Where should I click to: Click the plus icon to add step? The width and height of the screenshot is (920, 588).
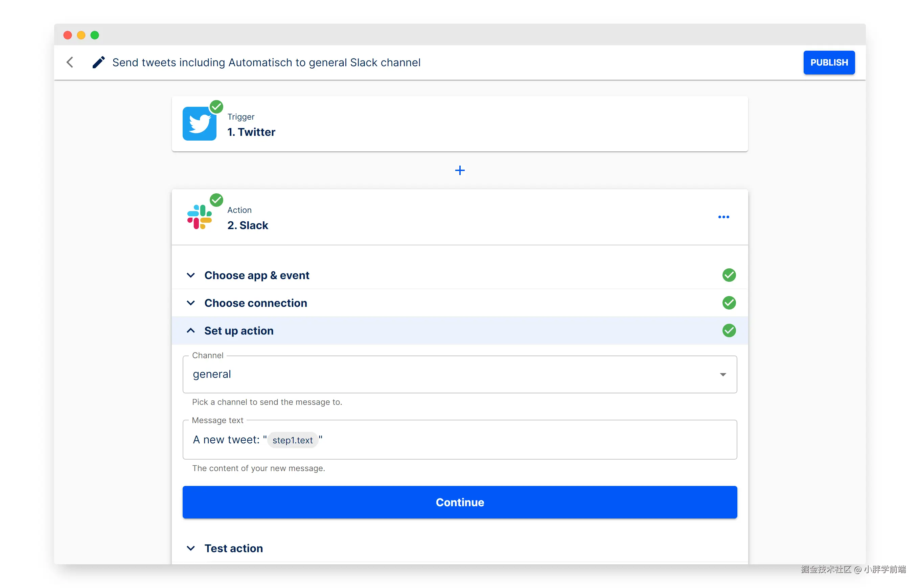click(x=460, y=170)
